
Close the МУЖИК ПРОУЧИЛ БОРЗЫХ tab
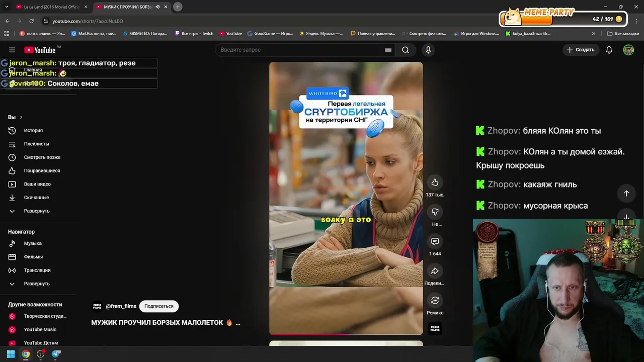[166, 7]
